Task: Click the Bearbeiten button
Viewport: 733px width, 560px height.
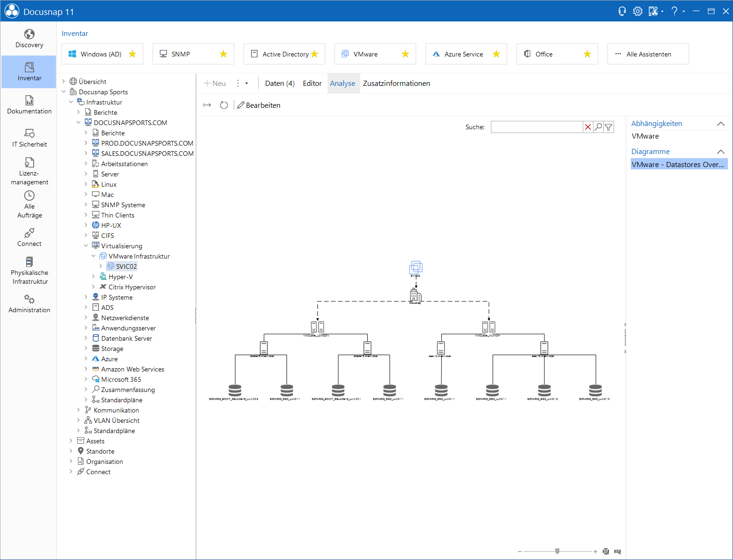Action: click(x=259, y=105)
